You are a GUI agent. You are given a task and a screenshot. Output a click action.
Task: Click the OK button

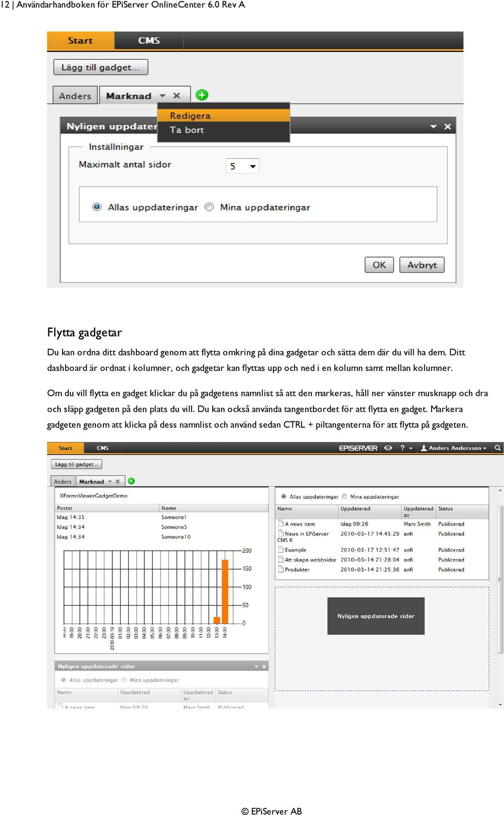tap(379, 265)
